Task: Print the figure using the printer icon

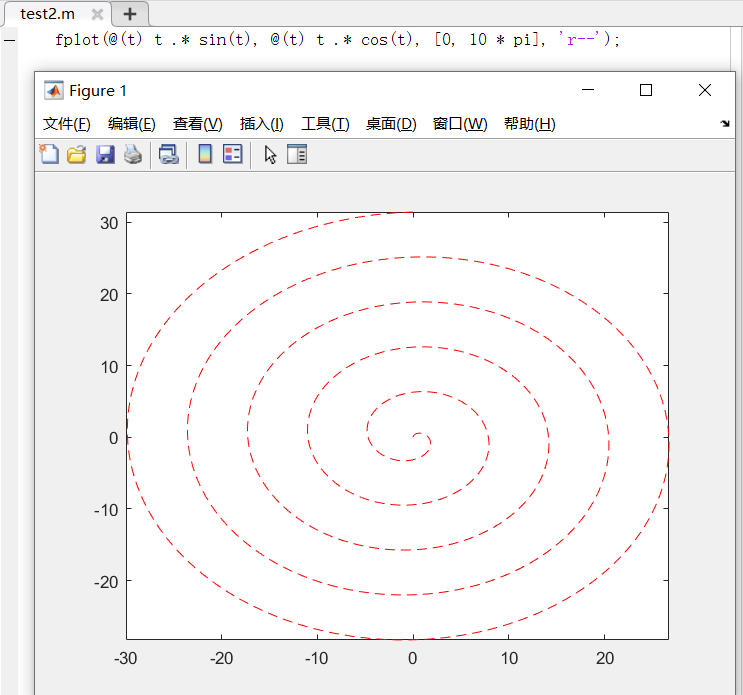Action: click(x=132, y=154)
